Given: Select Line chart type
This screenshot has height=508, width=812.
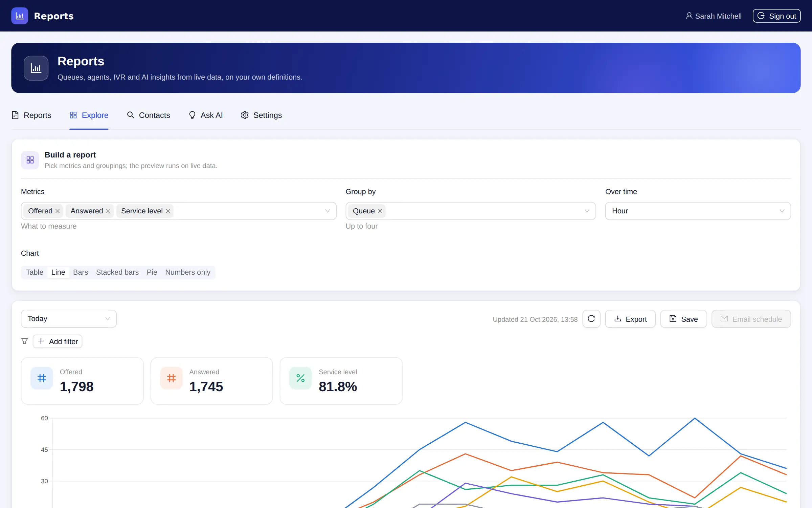Looking at the screenshot, I should coord(58,272).
